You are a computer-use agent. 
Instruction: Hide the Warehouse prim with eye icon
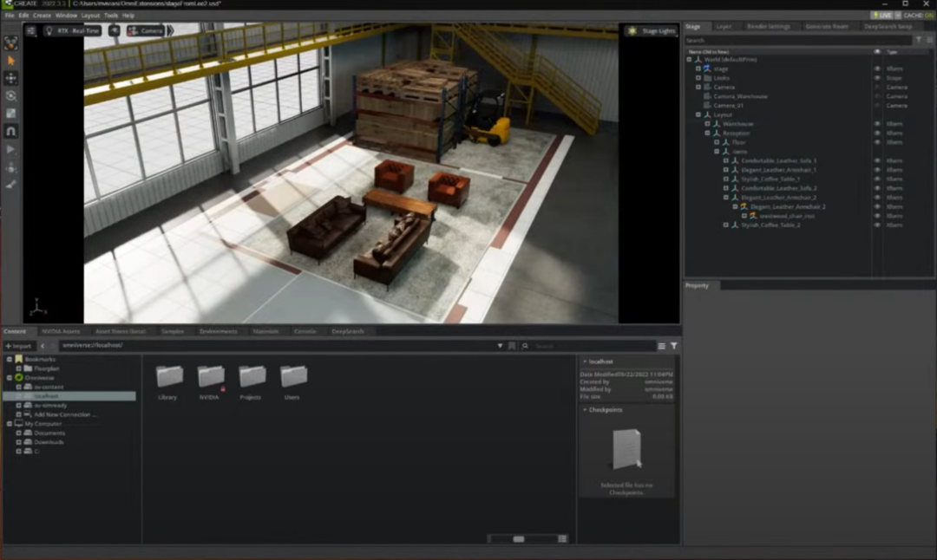[876, 124]
